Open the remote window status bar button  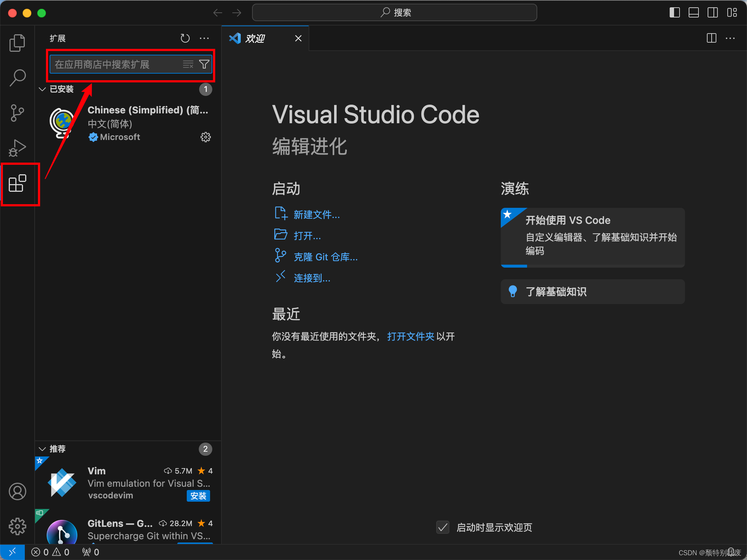point(12,552)
